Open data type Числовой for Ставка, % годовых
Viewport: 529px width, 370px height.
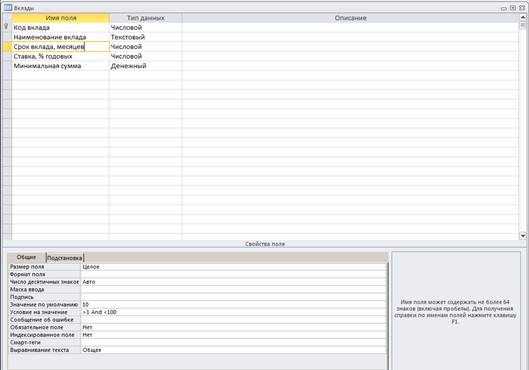pyautogui.click(x=146, y=56)
